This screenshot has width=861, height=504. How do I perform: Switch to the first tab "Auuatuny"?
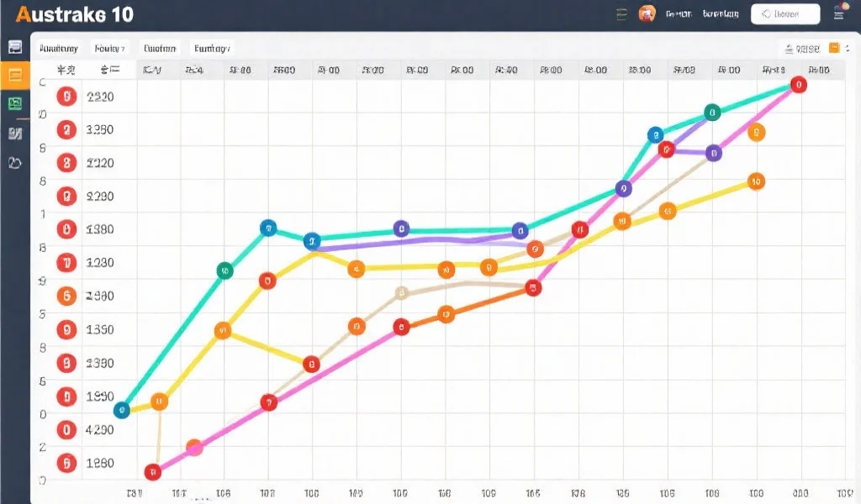[x=59, y=49]
